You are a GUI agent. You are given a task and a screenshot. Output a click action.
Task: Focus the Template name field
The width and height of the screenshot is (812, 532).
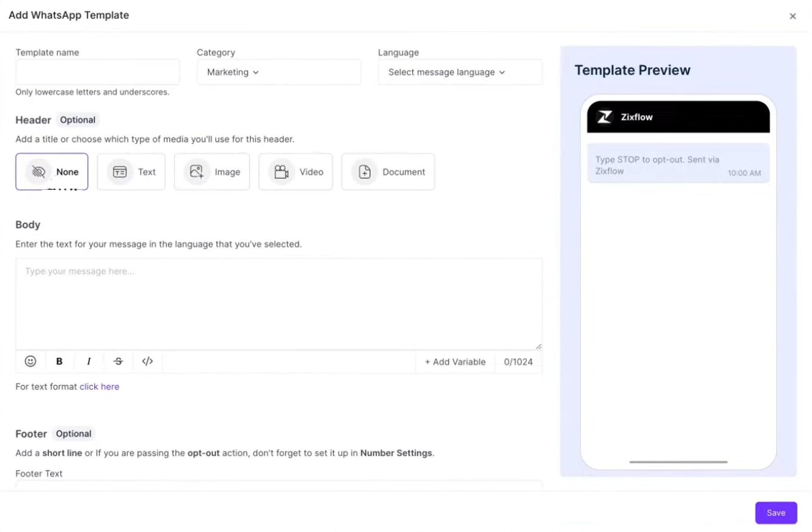click(x=97, y=72)
